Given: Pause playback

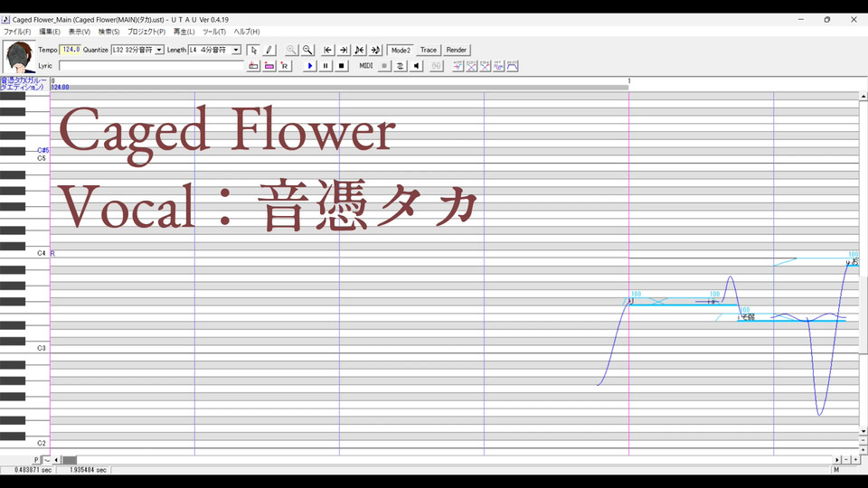Looking at the screenshot, I should pyautogui.click(x=325, y=66).
